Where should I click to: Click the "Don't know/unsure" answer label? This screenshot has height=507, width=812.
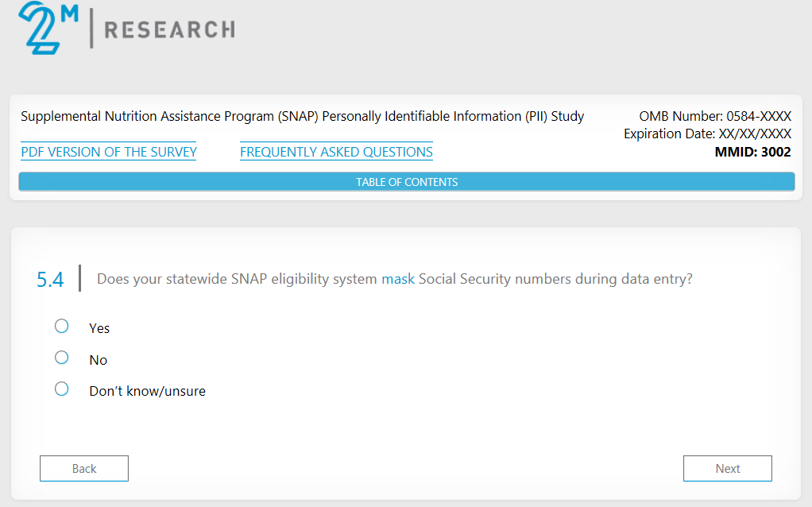[x=147, y=391]
